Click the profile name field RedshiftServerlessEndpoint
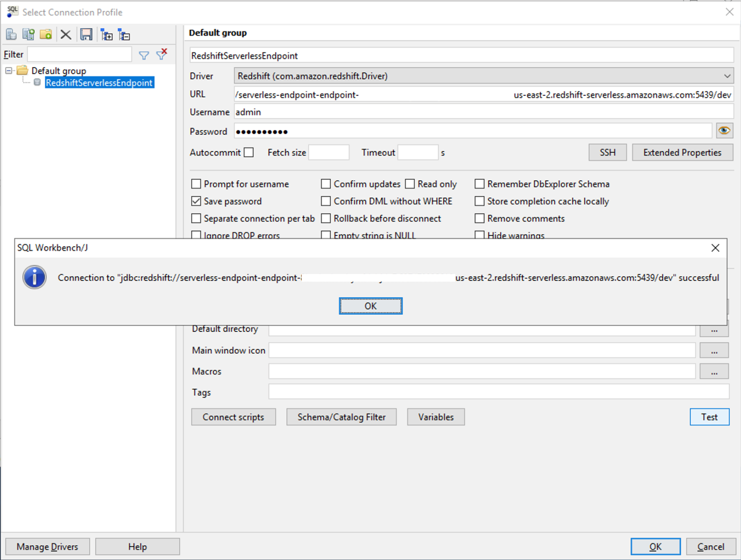 (461, 55)
